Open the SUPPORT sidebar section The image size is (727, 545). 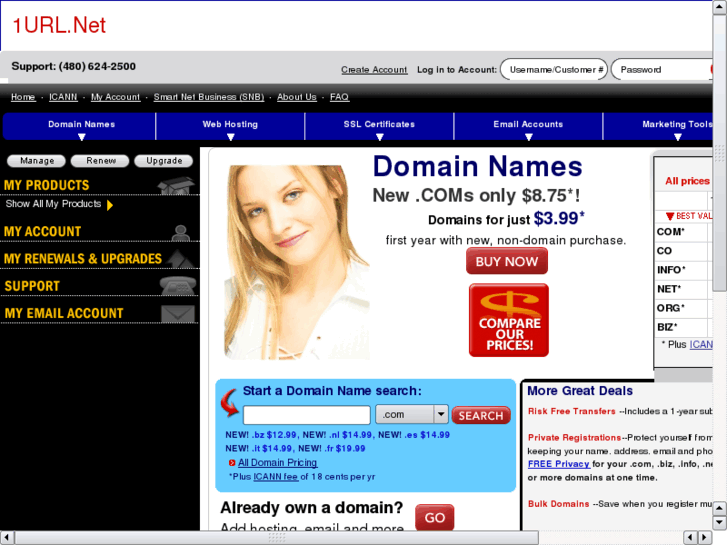tap(32, 286)
